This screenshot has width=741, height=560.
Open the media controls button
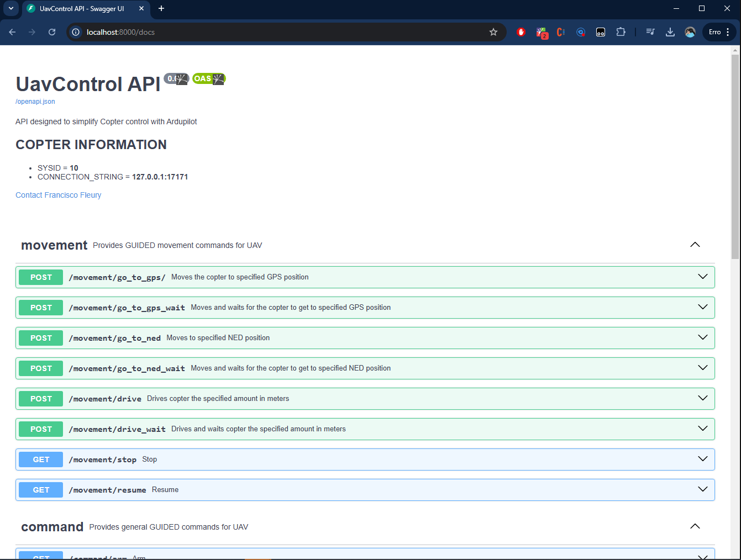coord(650,32)
